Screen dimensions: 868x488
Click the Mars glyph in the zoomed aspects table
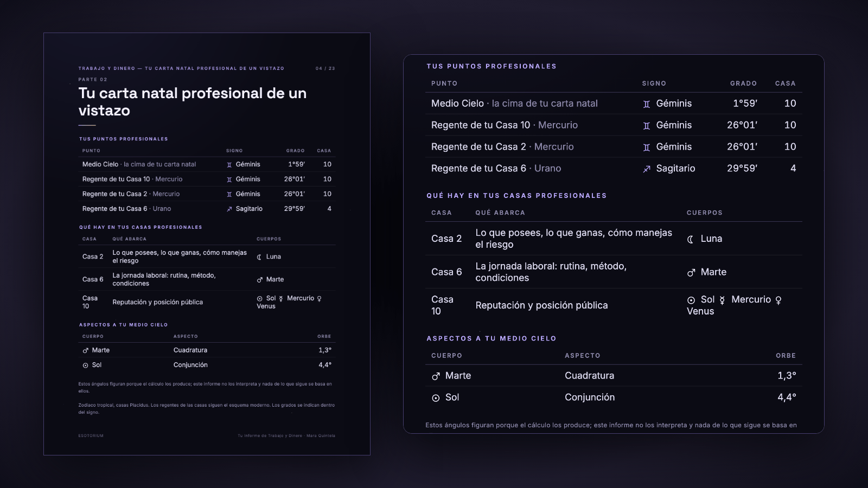(x=436, y=376)
